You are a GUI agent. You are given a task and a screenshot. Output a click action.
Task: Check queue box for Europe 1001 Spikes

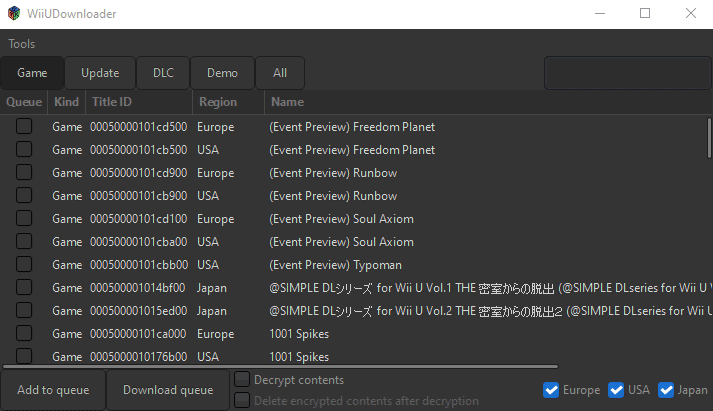(x=24, y=333)
